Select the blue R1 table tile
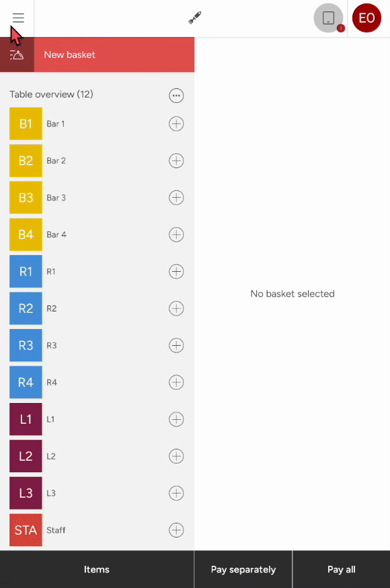 pyautogui.click(x=26, y=272)
